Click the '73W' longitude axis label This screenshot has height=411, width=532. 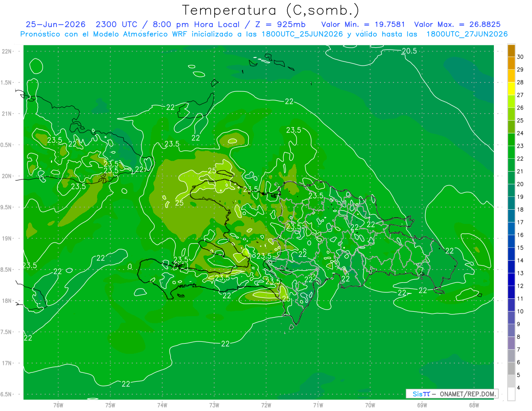click(x=214, y=405)
